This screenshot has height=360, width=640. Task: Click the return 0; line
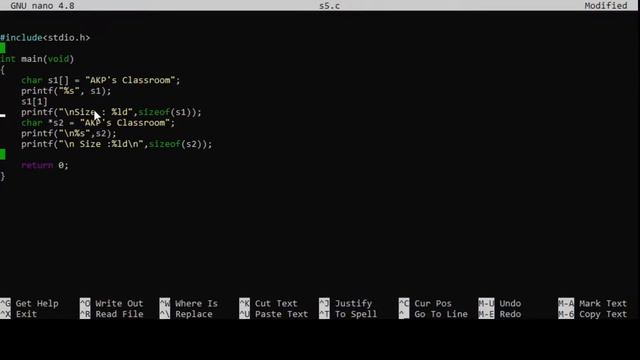pos(45,165)
